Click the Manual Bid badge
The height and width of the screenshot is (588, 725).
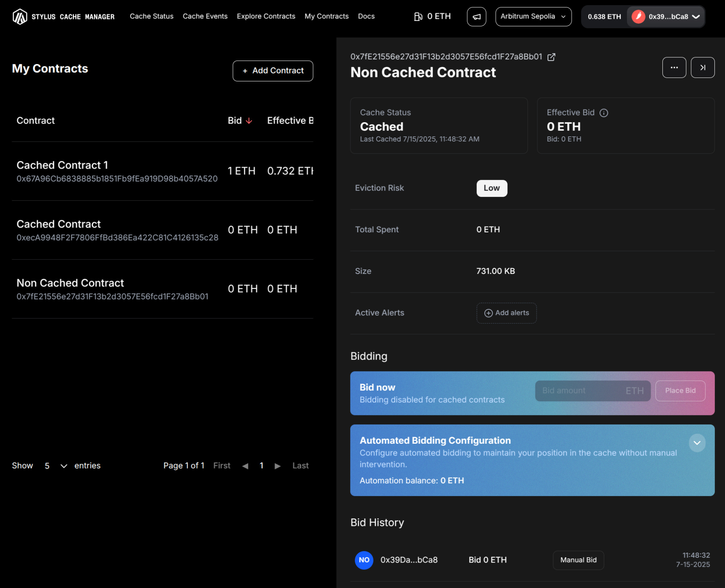(578, 560)
